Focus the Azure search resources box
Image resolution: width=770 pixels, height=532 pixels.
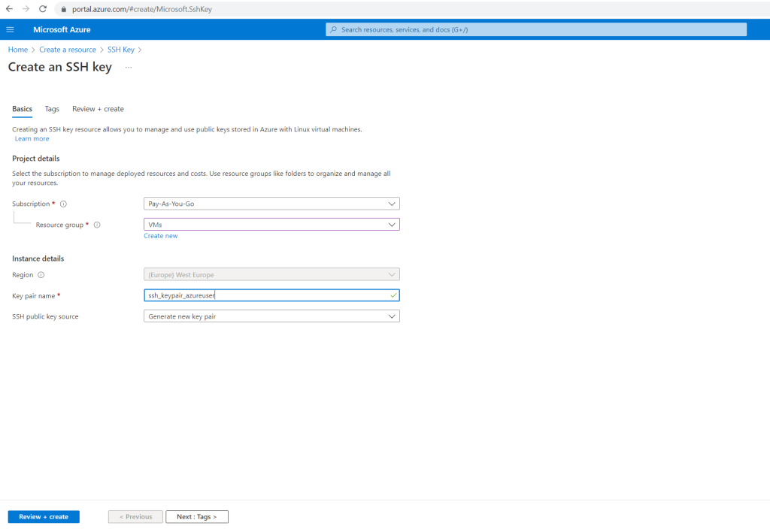tap(536, 29)
